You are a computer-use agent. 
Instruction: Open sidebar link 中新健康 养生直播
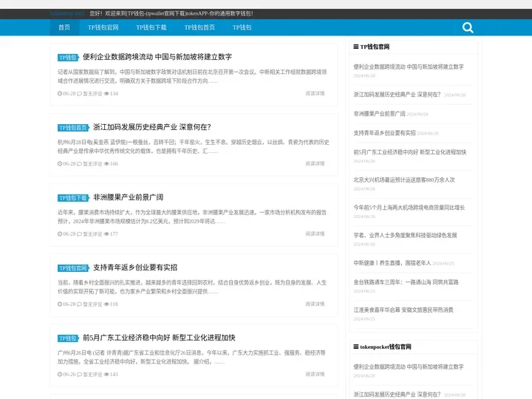(392, 263)
